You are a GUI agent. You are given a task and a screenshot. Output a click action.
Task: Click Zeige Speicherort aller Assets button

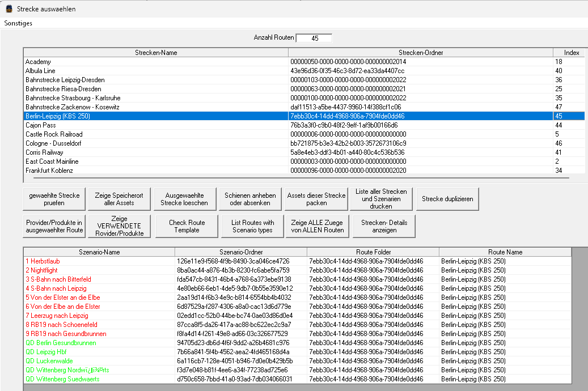pos(119,199)
